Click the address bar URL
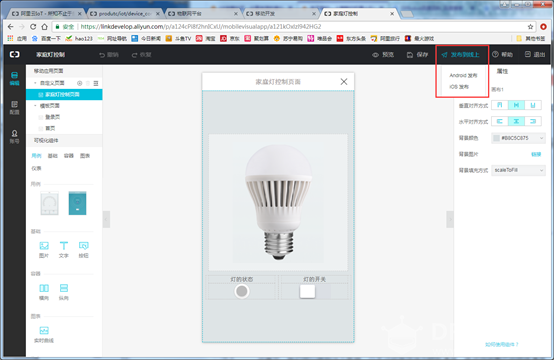 pyautogui.click(x=201, y=26)
